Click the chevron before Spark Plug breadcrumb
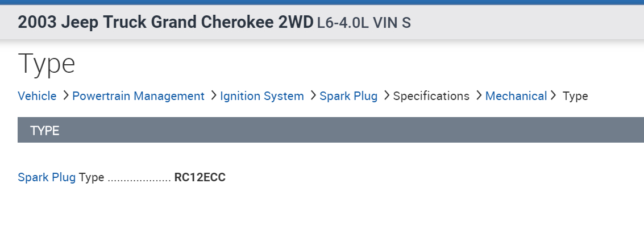 [x=313, y=96]
